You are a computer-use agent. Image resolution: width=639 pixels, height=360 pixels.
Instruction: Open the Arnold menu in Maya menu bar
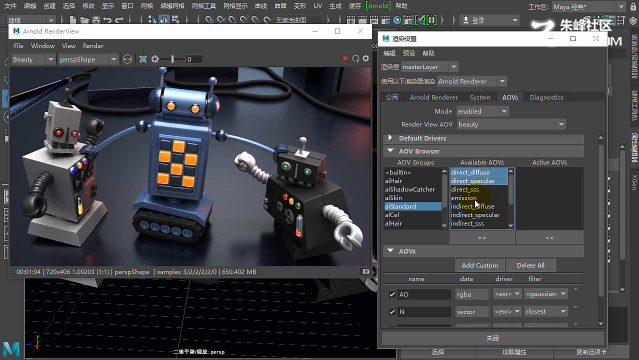click(378, 6)
